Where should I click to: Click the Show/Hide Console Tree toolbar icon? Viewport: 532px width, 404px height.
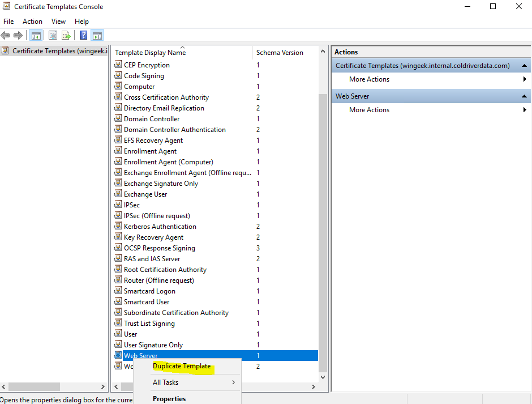(x=36, y=35)
